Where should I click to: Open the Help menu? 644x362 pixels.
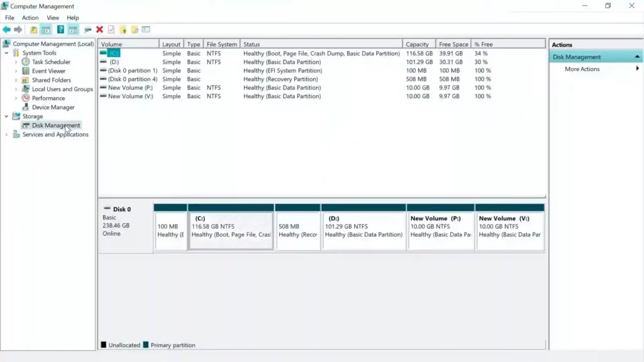pos(73,18)
